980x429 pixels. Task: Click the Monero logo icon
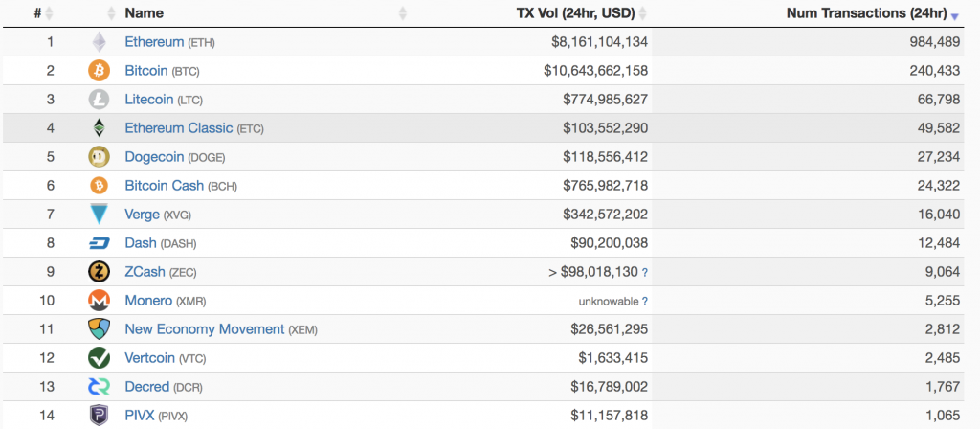[x=99, y=300]
